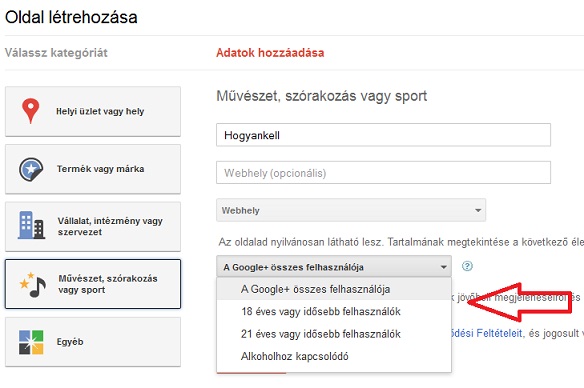Click the Művészet, szórakozás vagy sport heading
584x388 pixels.
click(x=321, y=96)
